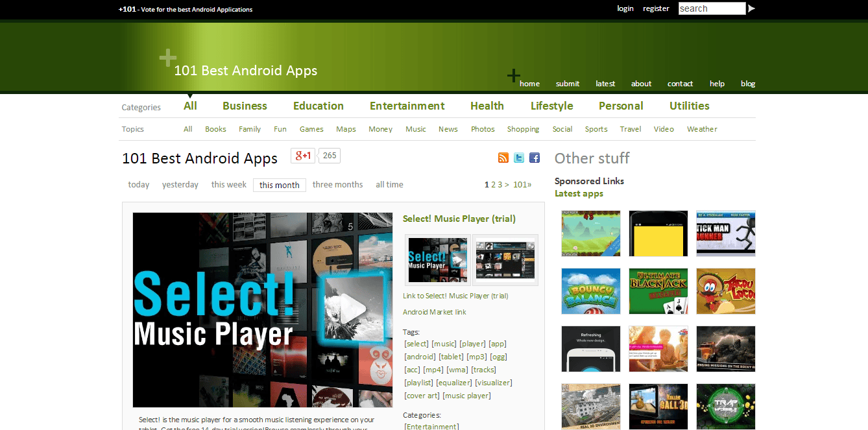Image resolution: width=868 pixels, height=430 pixels.
Task: Open the green flappy game thumbnail
Action: [x=591, y=233]
